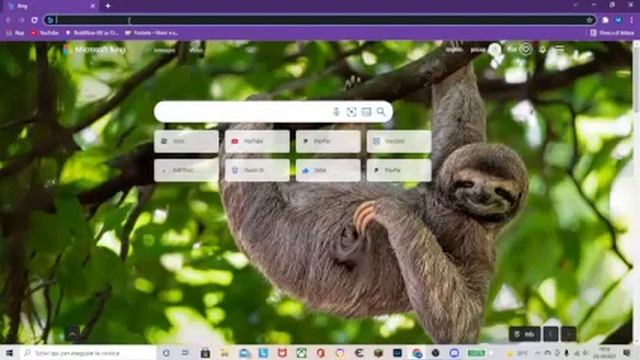640x360 pixels.
Task: Start voice search with the microphone
Action: click(336, 111)
